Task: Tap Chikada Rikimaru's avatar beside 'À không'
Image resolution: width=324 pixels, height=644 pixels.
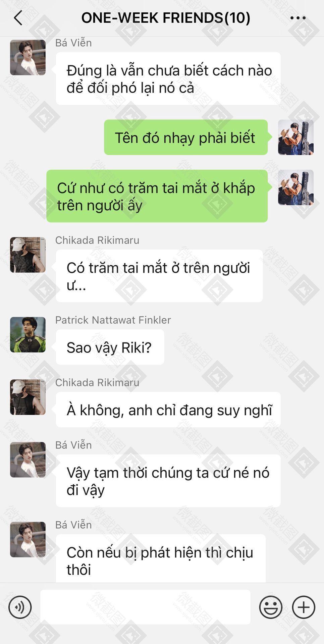Action: click(x=28, y=397)
